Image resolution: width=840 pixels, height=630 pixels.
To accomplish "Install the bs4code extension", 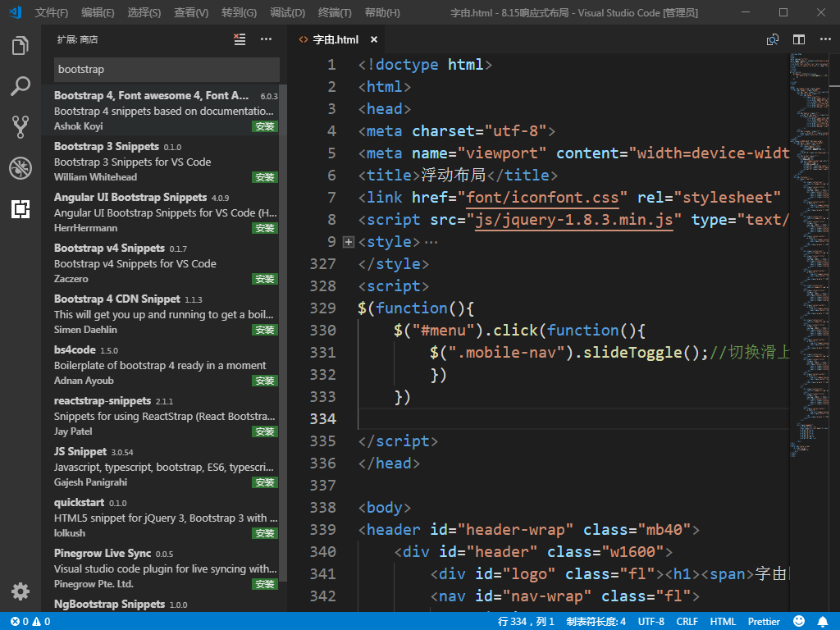I will 265,381.
